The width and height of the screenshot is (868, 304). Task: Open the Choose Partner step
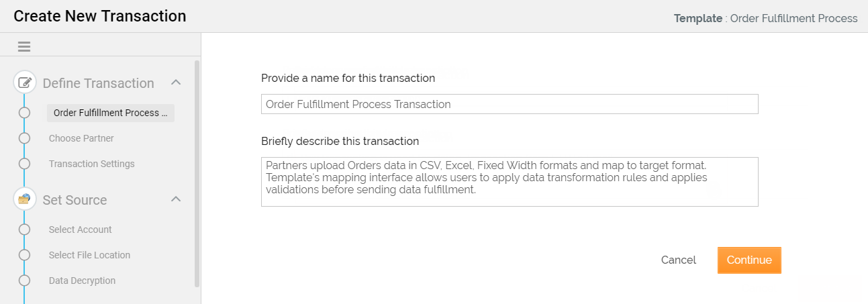point(81,138)
